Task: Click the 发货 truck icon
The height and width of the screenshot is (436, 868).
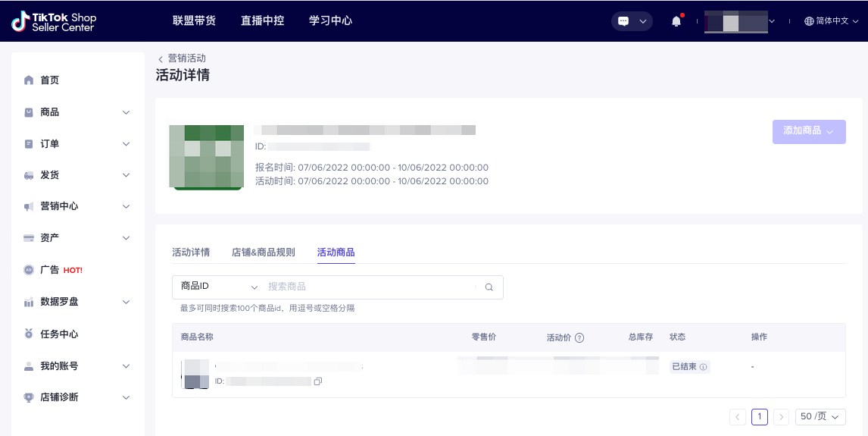Action: [29, 175]
